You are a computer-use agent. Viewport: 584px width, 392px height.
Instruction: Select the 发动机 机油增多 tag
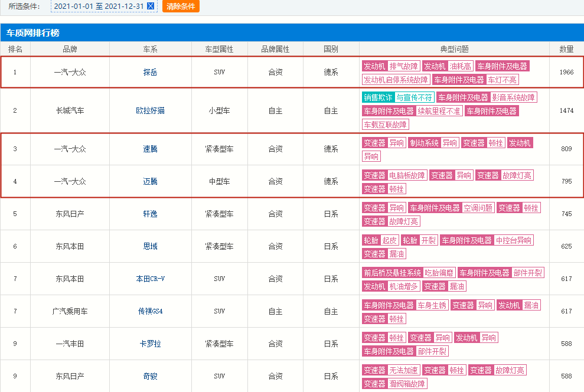point(391,286)
